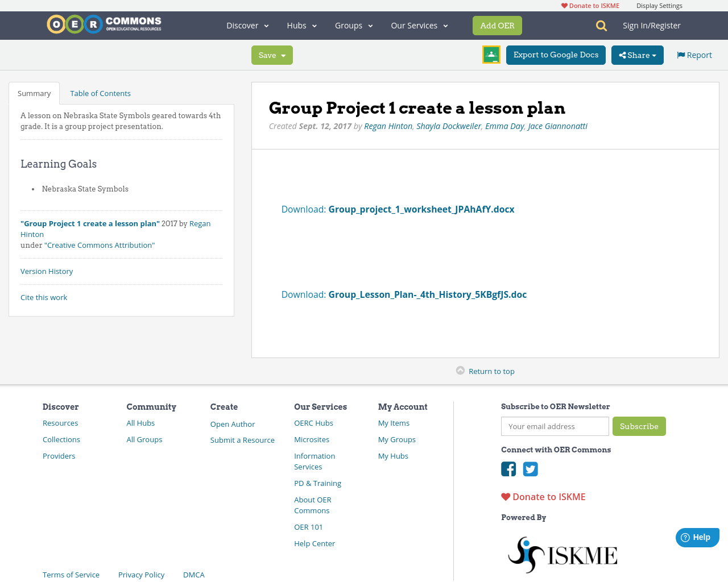Focus the newsletter email address field
Viewport: 728px width, 582px height.
pos(555,426)
